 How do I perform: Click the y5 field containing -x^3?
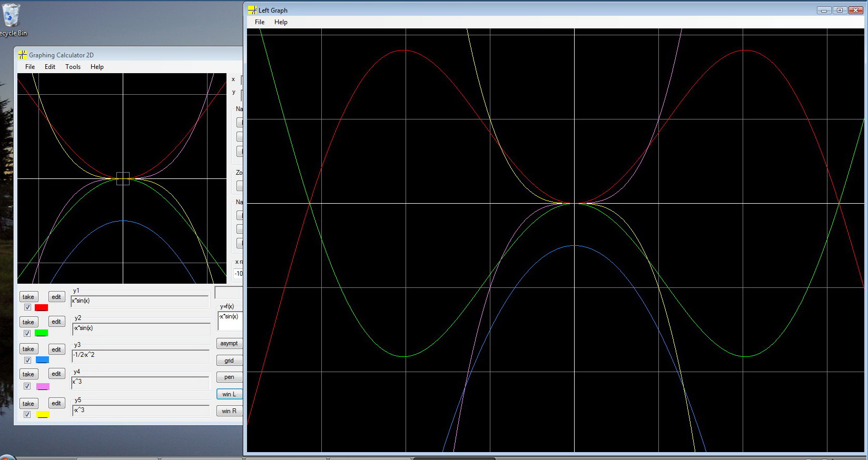click(141, 411)
